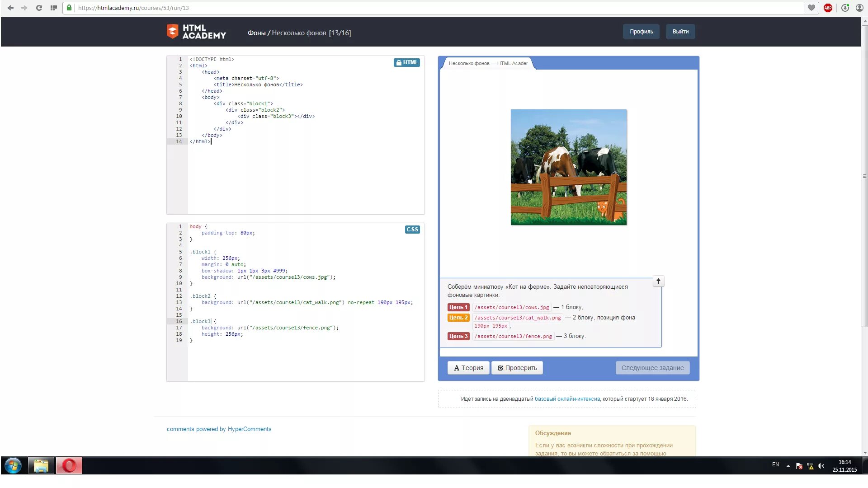This screenshot has height=488, width=868.
Task: Click the browser address bar URL
Action: pyautogui.click(x=133, y=8)
